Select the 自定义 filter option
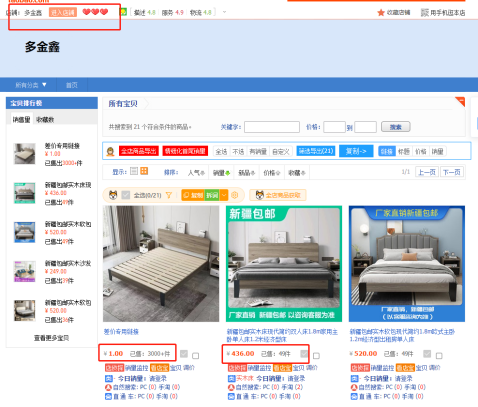 [x=281, y=152]
